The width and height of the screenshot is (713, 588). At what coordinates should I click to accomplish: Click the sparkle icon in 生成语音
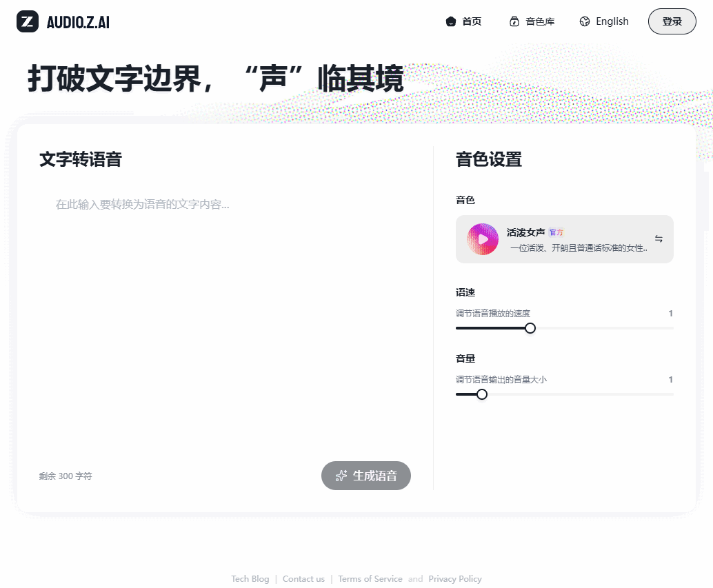coord(341,476)
